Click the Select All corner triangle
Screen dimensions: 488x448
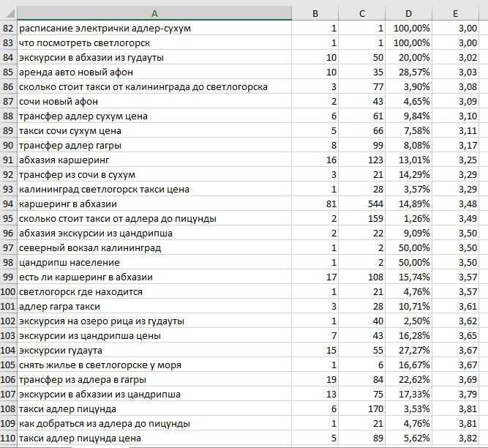pos(9,13)
